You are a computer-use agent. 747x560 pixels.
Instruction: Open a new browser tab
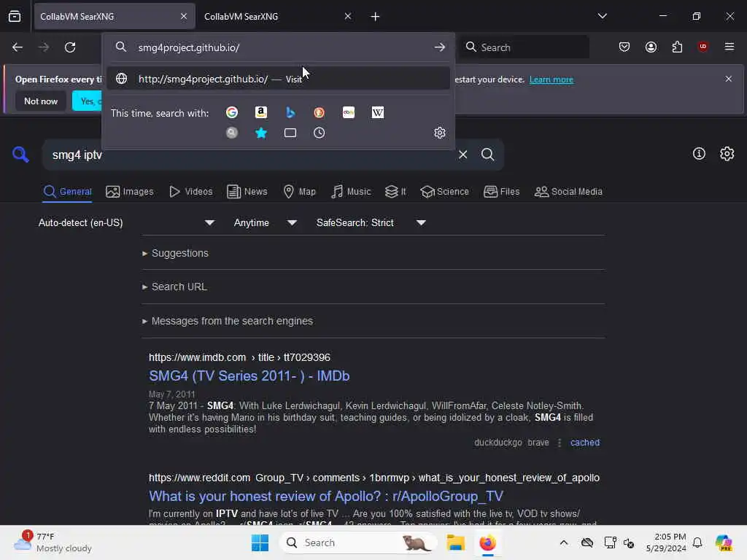coord(376,17)
